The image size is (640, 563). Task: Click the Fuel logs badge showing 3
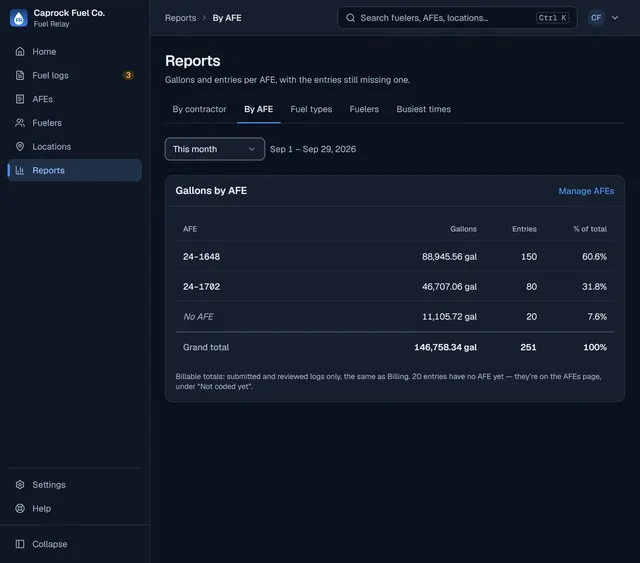click(x=128, y=75)
